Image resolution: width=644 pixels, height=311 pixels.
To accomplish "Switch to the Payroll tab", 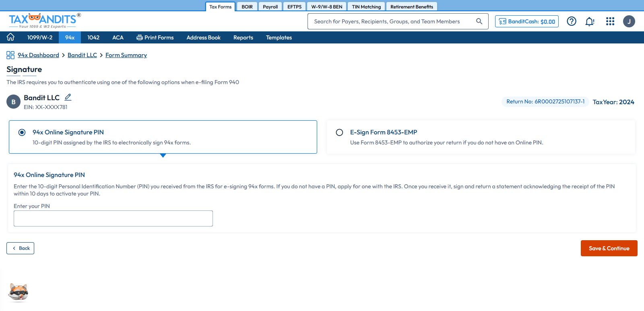I will click(270, 7).
